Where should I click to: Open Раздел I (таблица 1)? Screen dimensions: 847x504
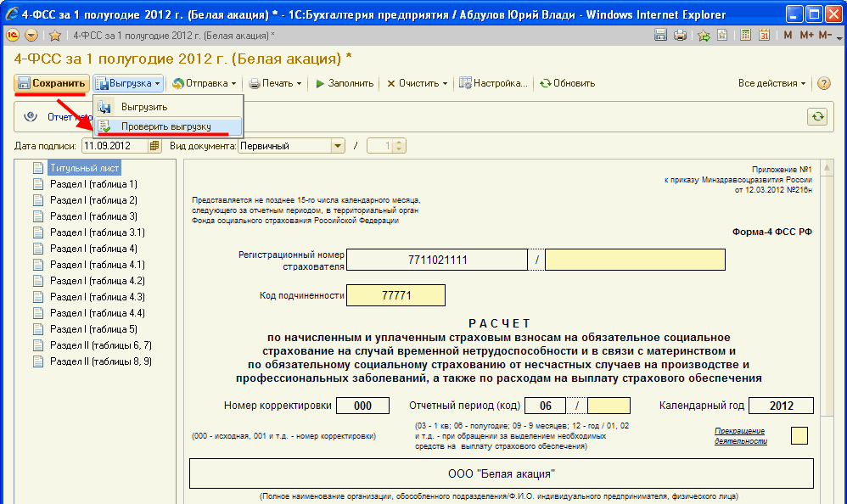[93, 184]
